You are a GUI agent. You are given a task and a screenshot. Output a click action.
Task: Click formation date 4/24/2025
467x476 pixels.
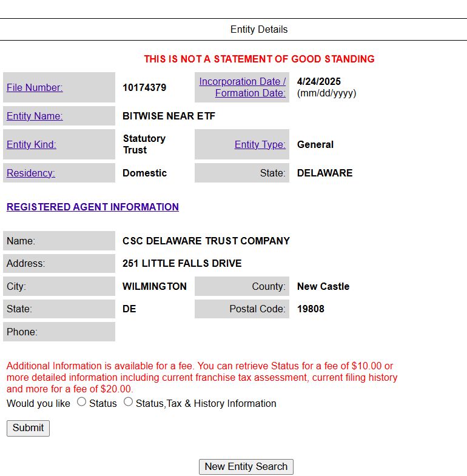[319, 81]
